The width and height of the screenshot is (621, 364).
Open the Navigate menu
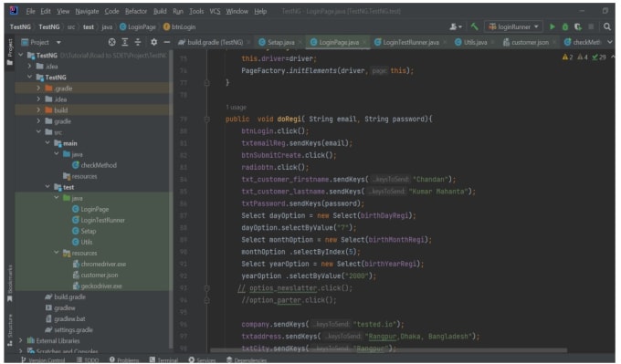pyautogui.click(x=87, y=12)
